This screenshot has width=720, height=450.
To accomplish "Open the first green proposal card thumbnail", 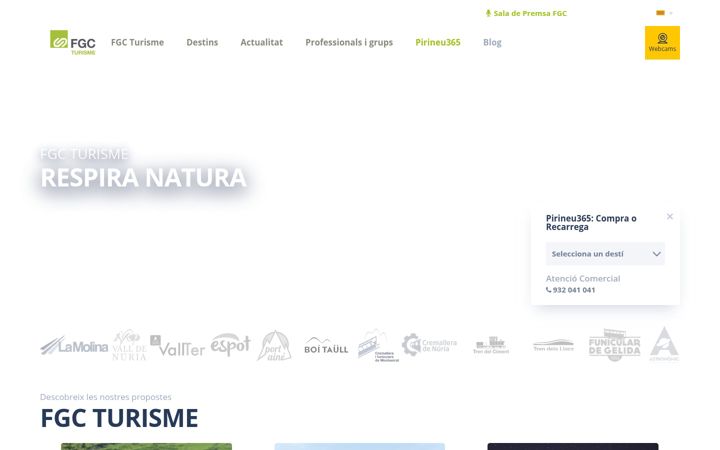I will pyautogui.click(x=146, y=446).
